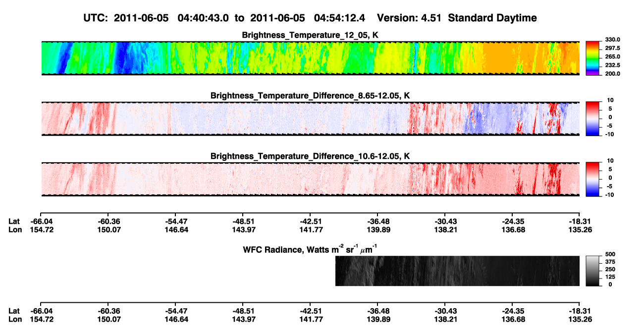
Task: Click the -18.31 latitude tick on the lower axis
Action: click(x=579, y=311)
